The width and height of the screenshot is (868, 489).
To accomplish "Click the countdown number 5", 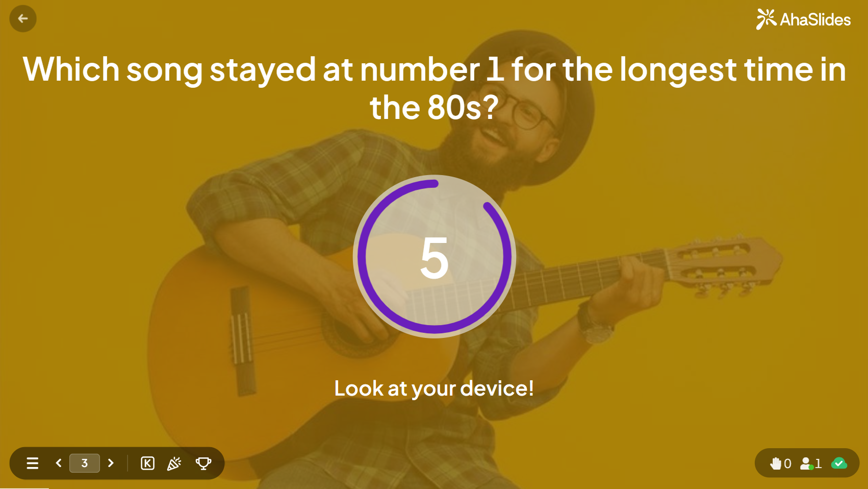I will [x=434, y=258].
